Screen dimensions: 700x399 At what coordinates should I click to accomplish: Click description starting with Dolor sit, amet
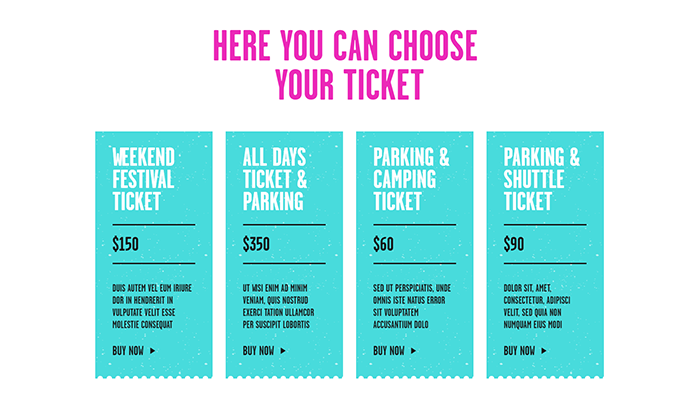point(537,306)
